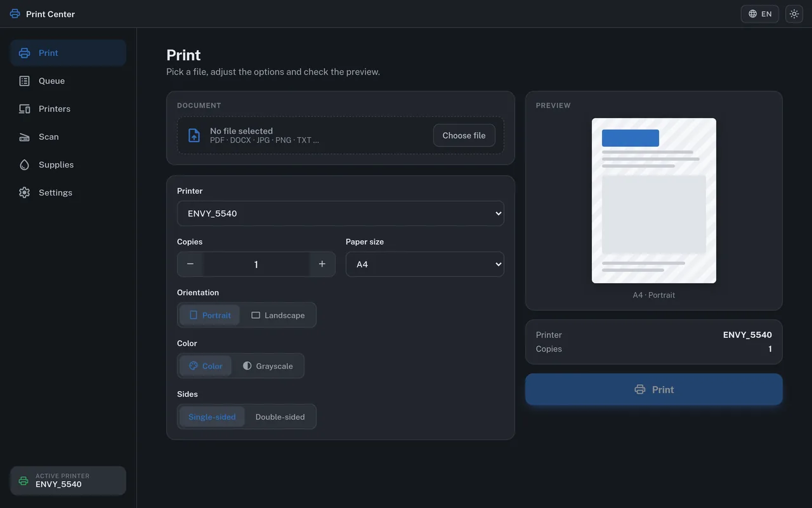
Task: Toggle light theme with sun icon
Action: [x=794, y=14]
